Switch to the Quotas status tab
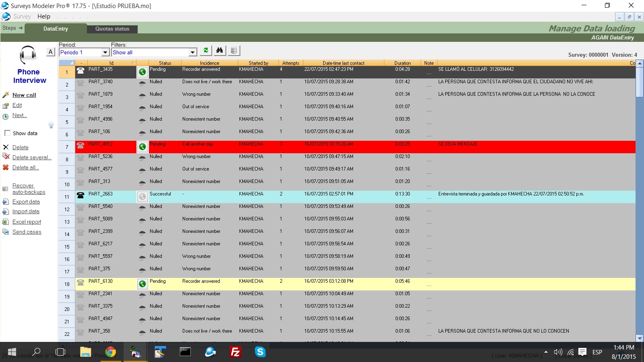Image resolution: width=644 pixels, height=362 pixels. pyautogui.click(x=112, y=29)
